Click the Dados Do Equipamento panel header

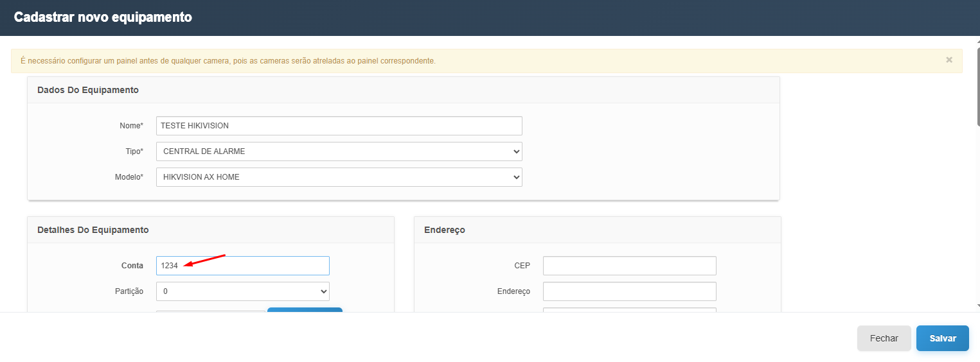point(88,90)
